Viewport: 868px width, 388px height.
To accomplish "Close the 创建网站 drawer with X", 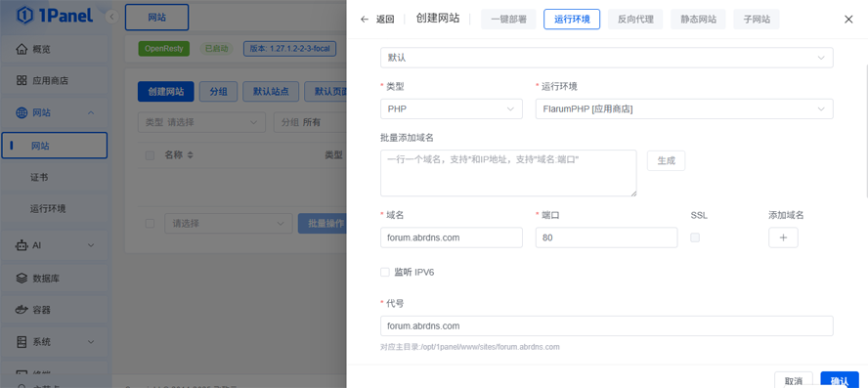I will [848, 20].
